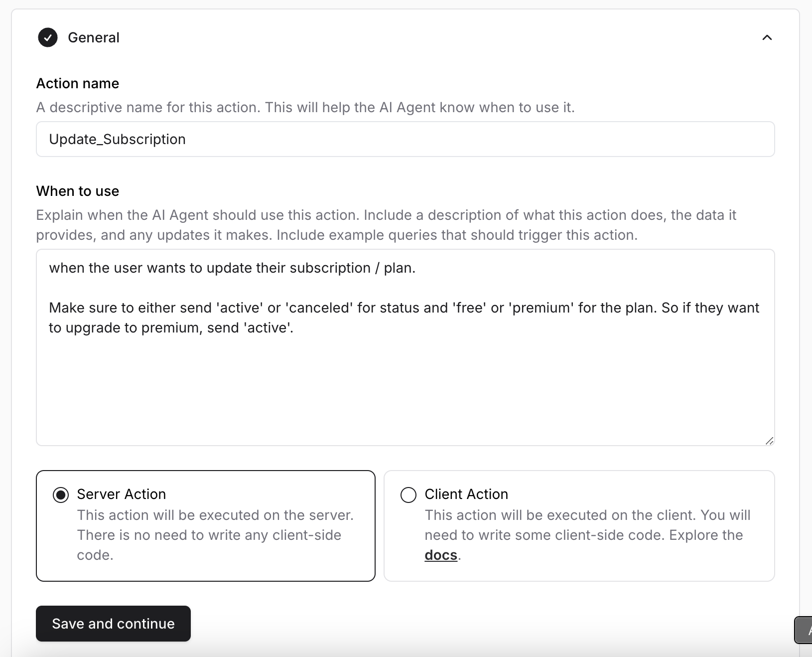
Task: Collapse the General section with the chevron
Action: pyautogui.click(x=767, y=37)
